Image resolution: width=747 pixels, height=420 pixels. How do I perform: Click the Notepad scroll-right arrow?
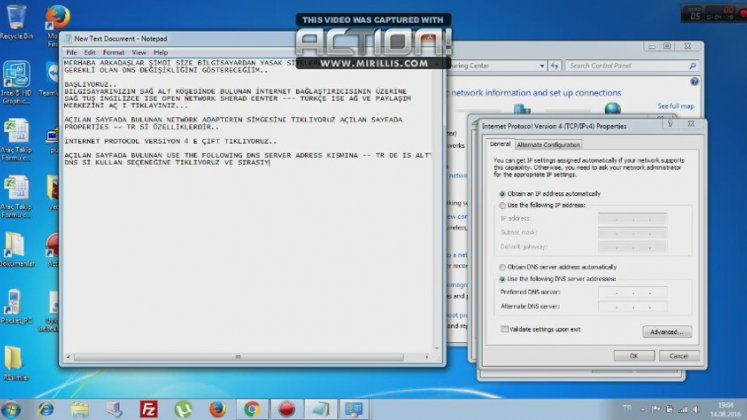pyautogui.click(x=426, y=357)
